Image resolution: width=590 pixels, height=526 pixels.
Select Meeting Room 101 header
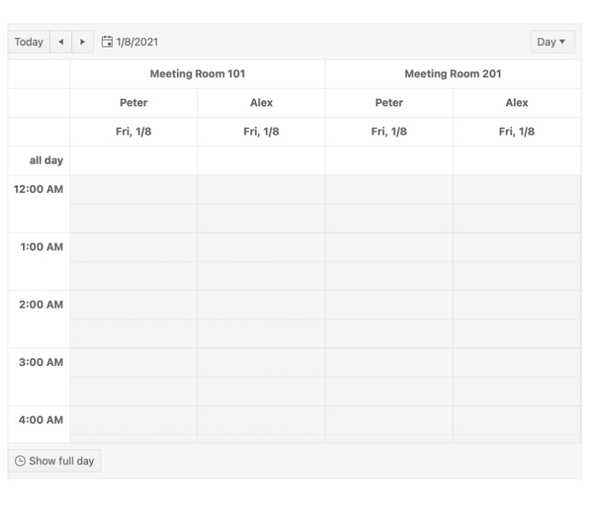pos(197,74)
